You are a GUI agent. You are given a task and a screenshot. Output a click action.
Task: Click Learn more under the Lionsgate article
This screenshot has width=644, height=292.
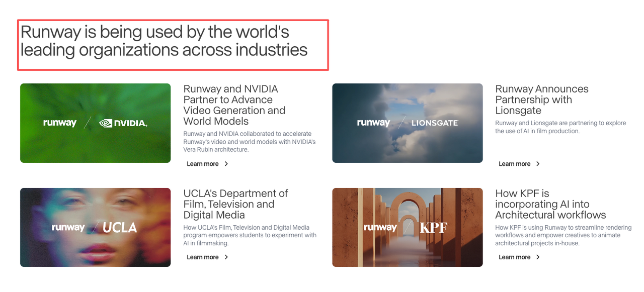[515, 164]
